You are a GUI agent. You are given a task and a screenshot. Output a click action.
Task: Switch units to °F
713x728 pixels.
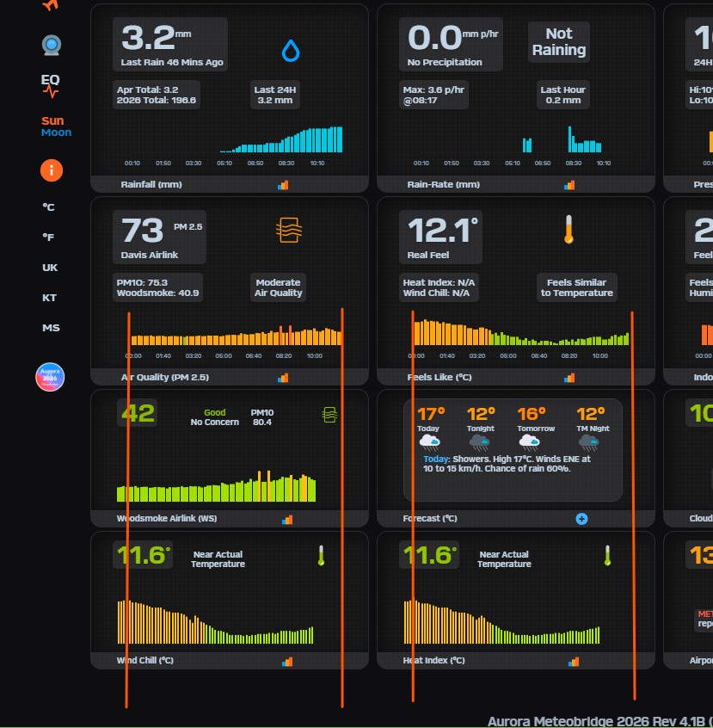49,238
